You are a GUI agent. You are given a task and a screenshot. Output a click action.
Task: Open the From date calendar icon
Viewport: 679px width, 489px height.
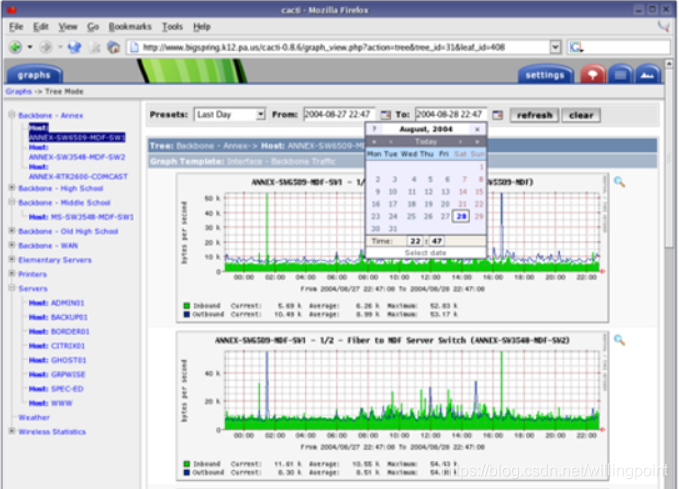coord(385,115)
